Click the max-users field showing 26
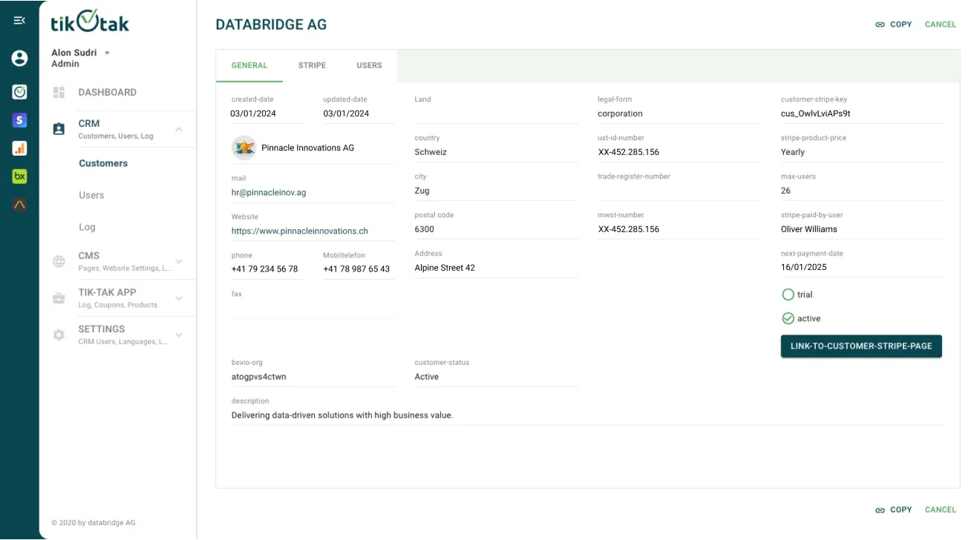Image resolution: width=980 pixels, height=540 pixels. click(862, 185)
